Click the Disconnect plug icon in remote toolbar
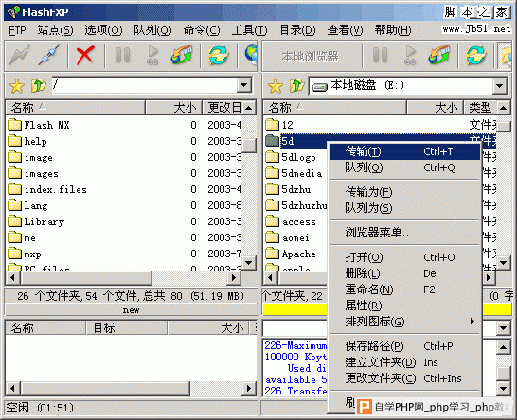 tap(49, 55)
